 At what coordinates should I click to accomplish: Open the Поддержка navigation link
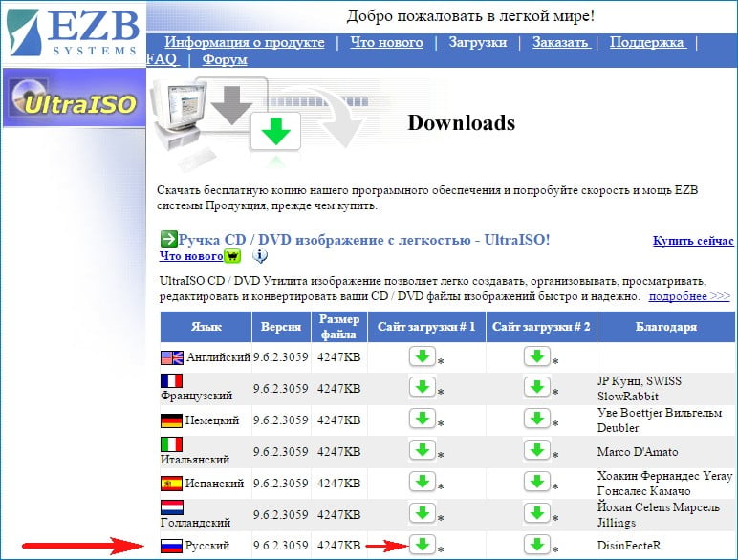(x=647, y=42)
